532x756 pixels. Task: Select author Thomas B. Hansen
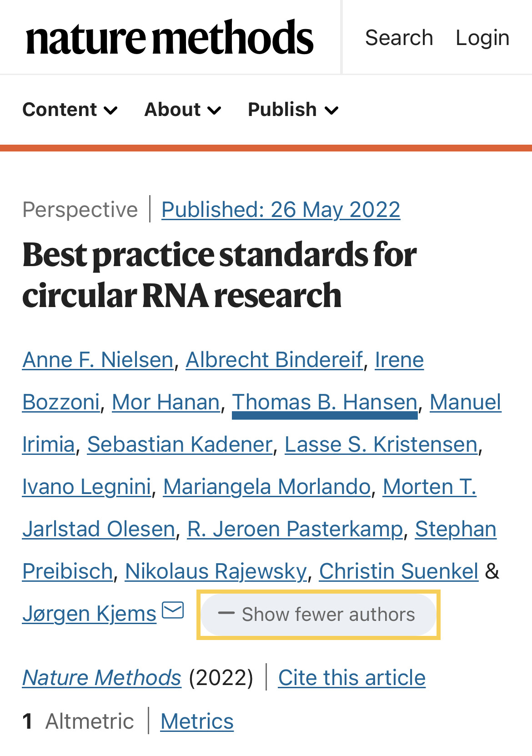click(325, 402)
